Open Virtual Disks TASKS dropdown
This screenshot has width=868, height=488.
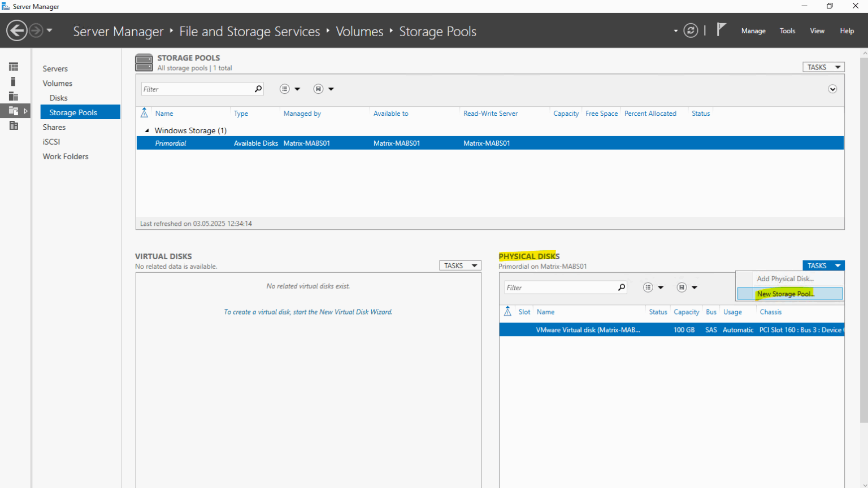(460, 265)
